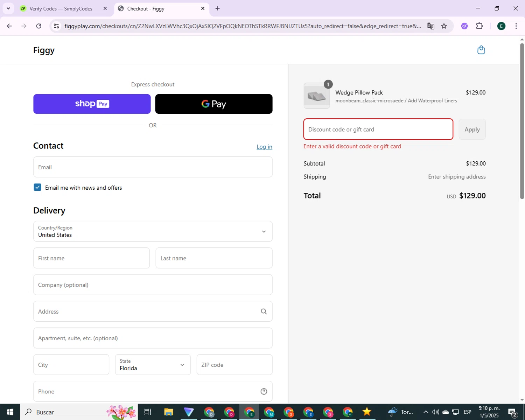Open a new browser tab
Screen dimensions: 525x420
[217, 8]
